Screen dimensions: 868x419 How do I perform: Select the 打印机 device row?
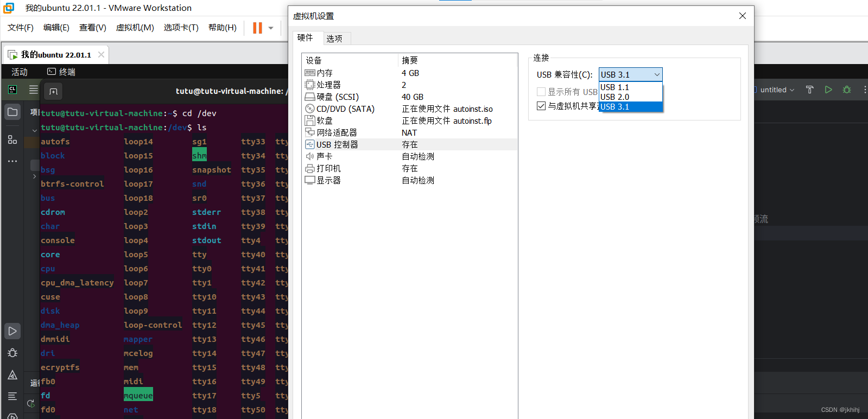(410, 168)
